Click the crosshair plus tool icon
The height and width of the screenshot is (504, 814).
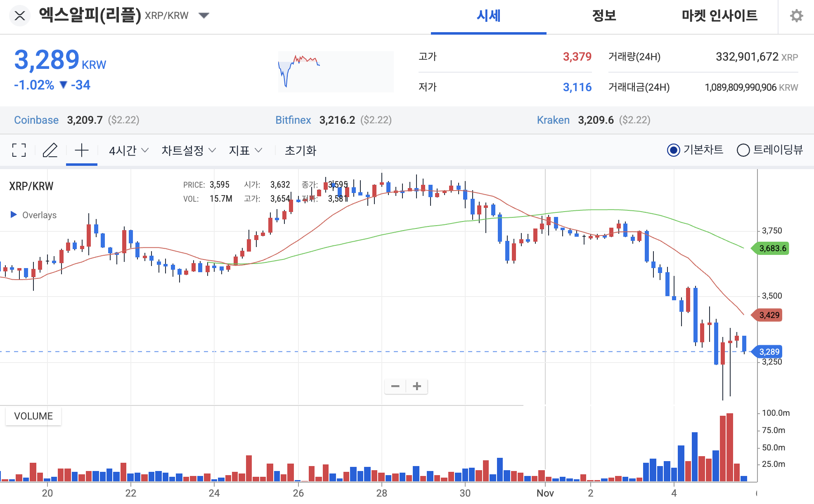[81, 150]
